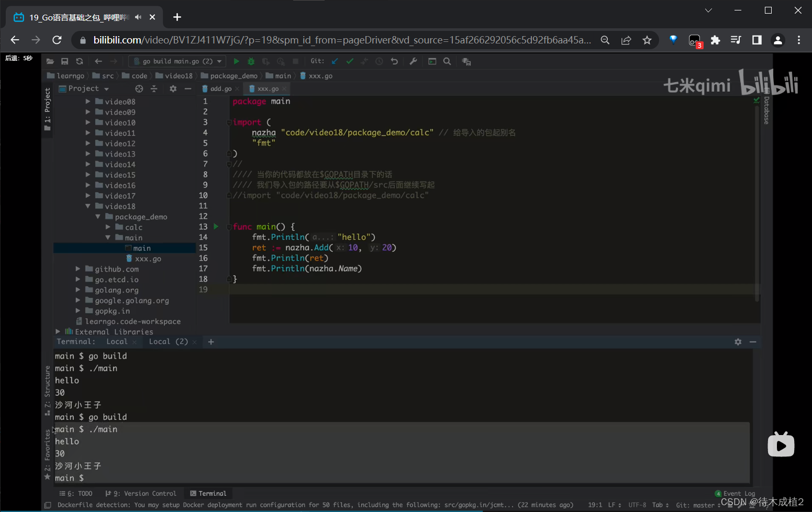
Task: Close the add.go editor tab
Action: coord(237,89)
